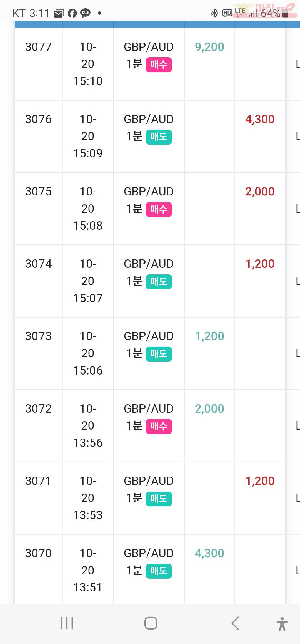The width and height of the screenshot is (300, 644).
Task: Tap the teal 매도 badge in row 3076
Action: (x=159, y=137)
